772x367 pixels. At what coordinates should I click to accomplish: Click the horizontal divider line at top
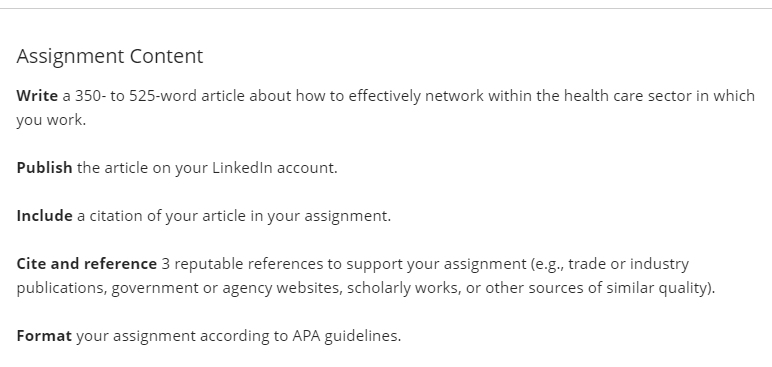tap(386, 8)
